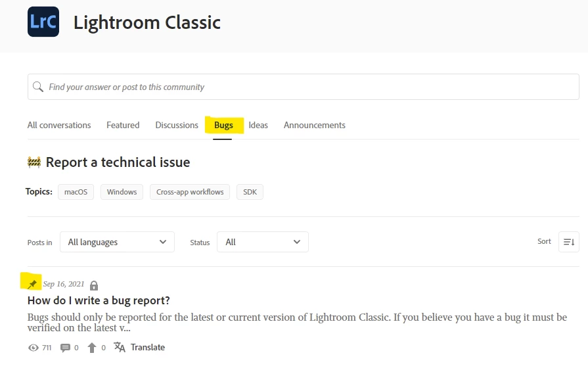Focus the community search field
The image size is (588, 372).
[304, 87]
